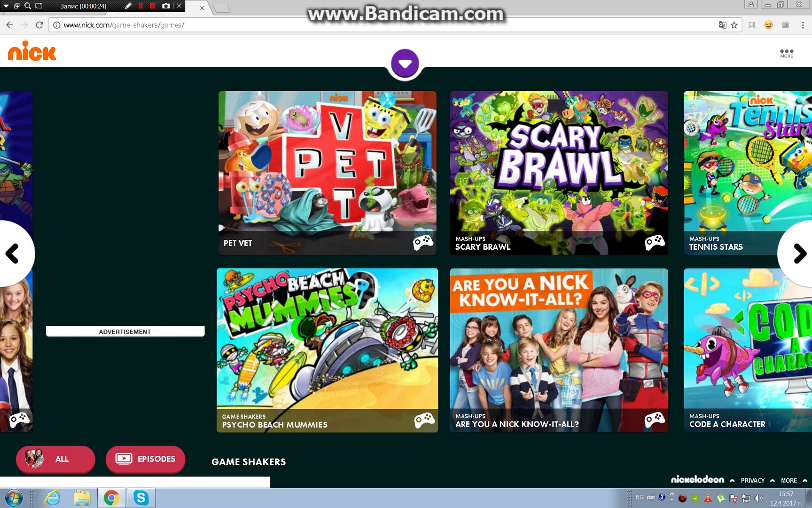The width and height of the screenshot is (812, 508).
Task: Expand the purple heart dropdown button
Action: (405, 63)
